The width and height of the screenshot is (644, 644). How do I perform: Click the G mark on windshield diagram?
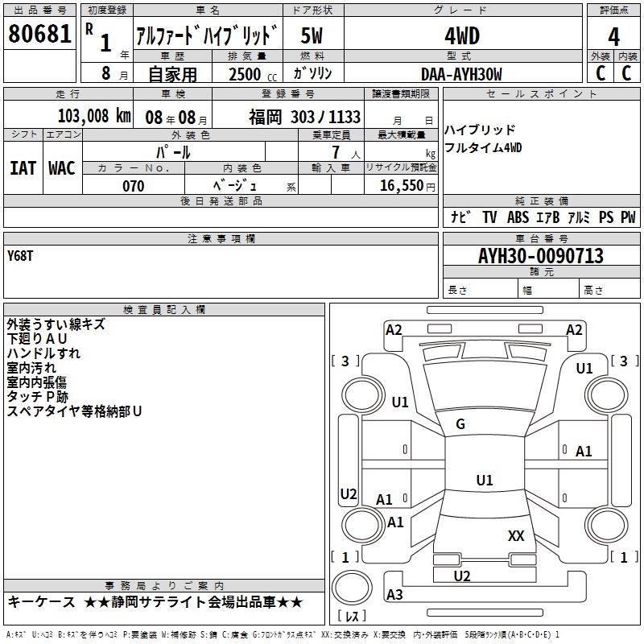tap(460, 424)
